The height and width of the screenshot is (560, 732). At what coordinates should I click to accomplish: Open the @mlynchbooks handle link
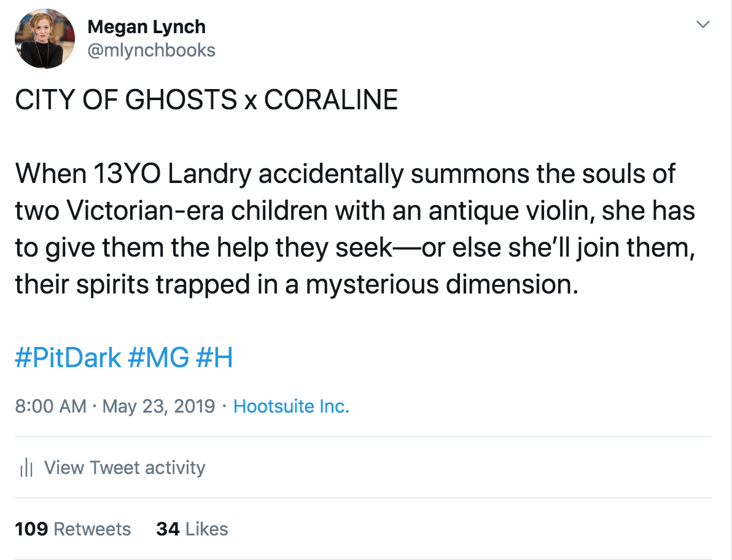pyautogui.click(x=152, y=50)
